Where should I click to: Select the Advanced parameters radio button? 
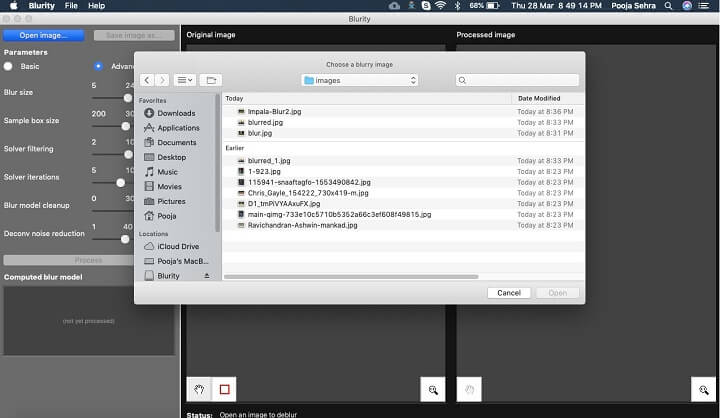(x=98, y=67)
